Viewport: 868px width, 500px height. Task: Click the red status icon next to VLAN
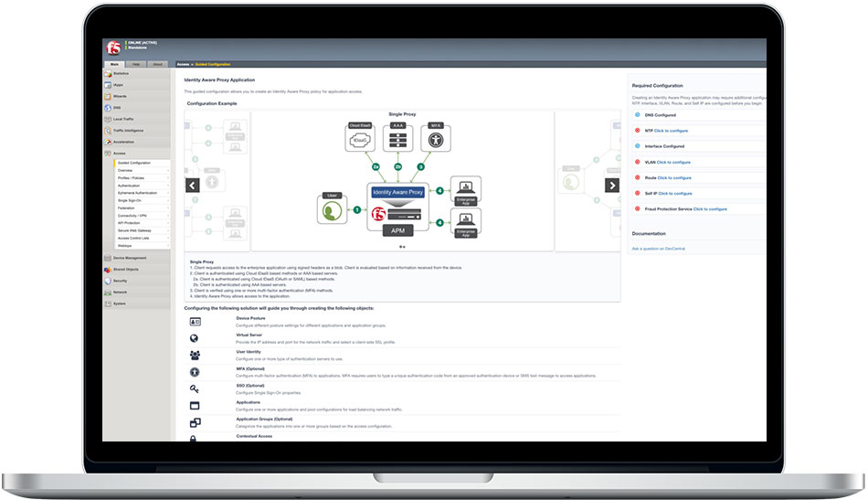(x=637, y=162)
